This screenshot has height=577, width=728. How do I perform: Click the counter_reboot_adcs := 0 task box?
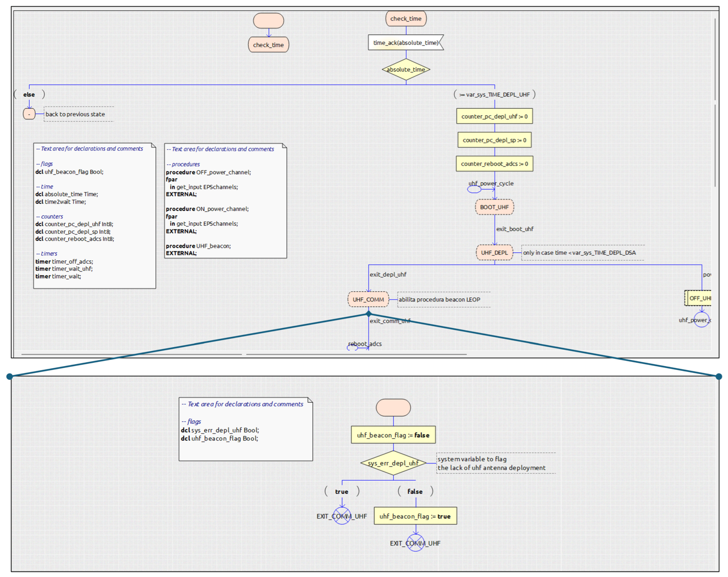[494, 164]
